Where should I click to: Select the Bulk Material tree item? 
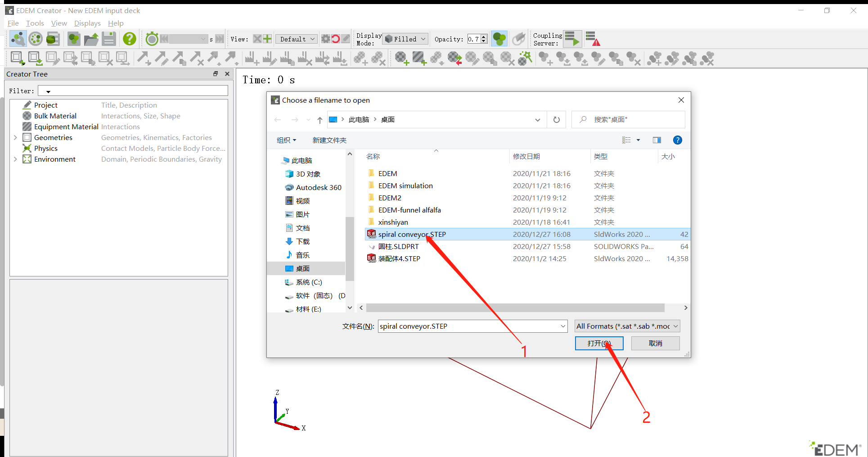tap(55, 116)
